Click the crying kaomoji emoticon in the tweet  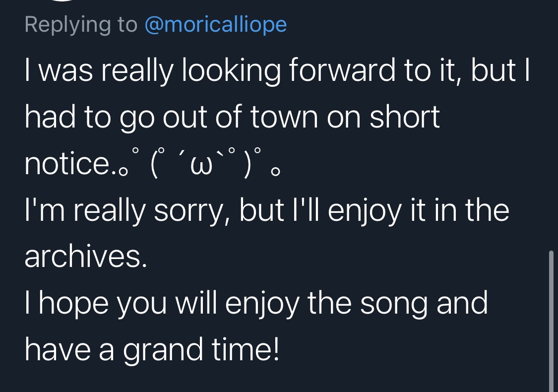(x=200, y=163)
